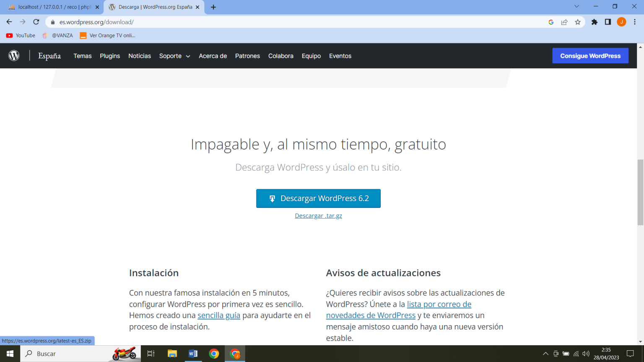
Task: Click the share icon in the address bar
Action: 564,22
